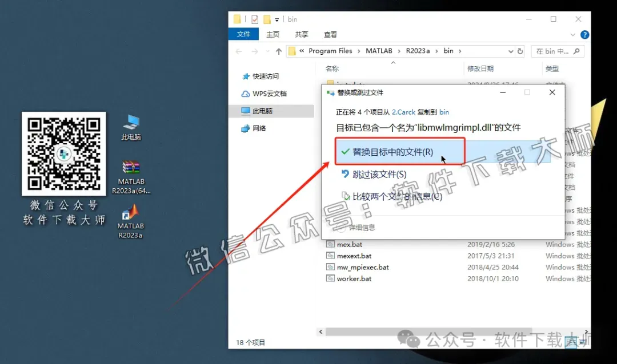
Task: Select 网络 in the navigation pane
Action: (x=254, y=128)
